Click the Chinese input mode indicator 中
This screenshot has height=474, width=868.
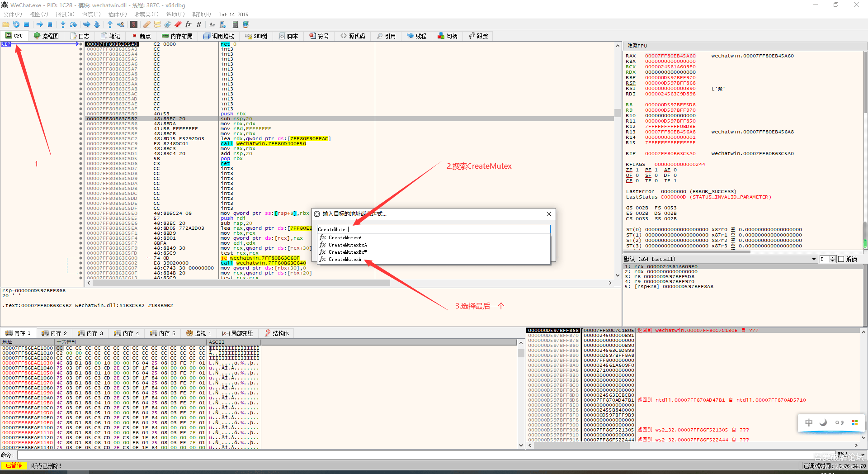click(809, 422)
